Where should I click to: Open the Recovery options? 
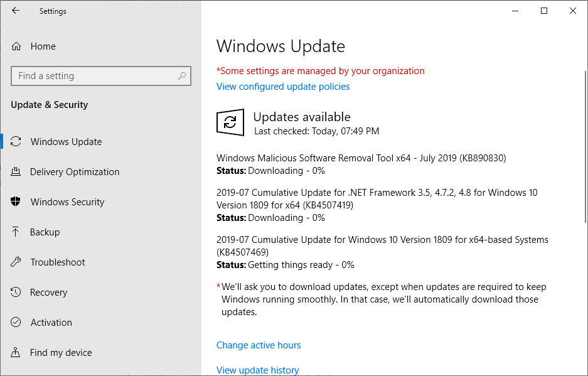pos(49,292)
